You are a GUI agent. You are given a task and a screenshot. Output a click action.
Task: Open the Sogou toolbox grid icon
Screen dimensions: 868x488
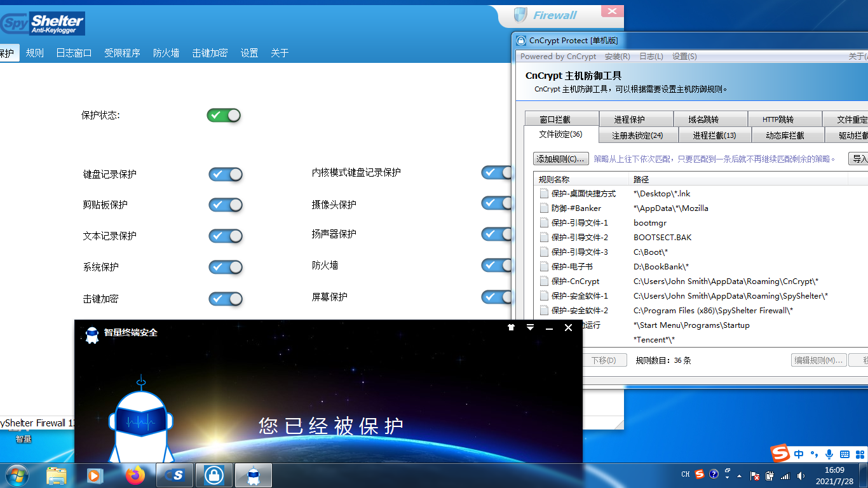tap(860, 454)
